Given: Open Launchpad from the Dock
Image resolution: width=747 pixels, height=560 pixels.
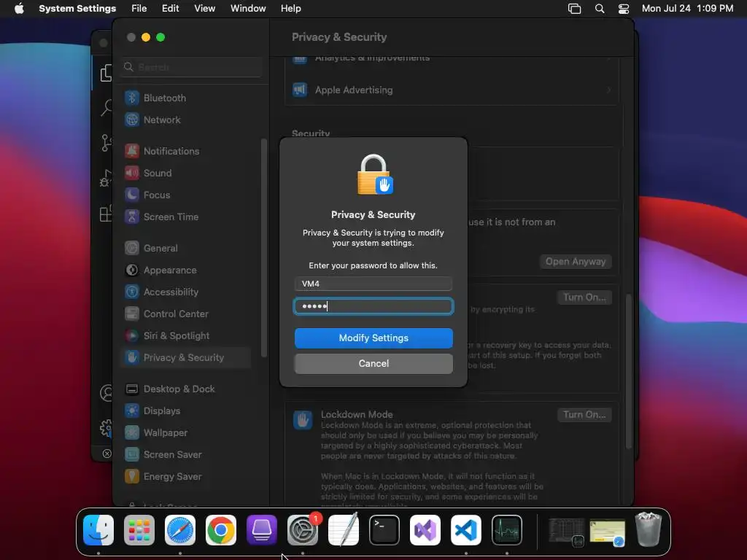Looking at the screenshot, I should [139, 530].
